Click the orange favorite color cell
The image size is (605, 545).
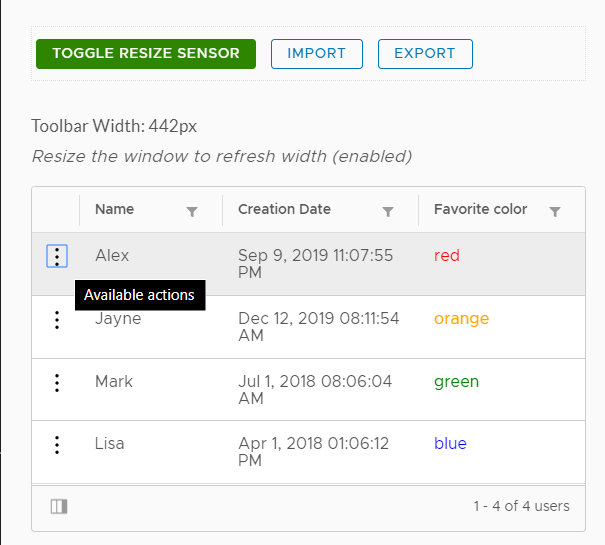click(461, 319)
